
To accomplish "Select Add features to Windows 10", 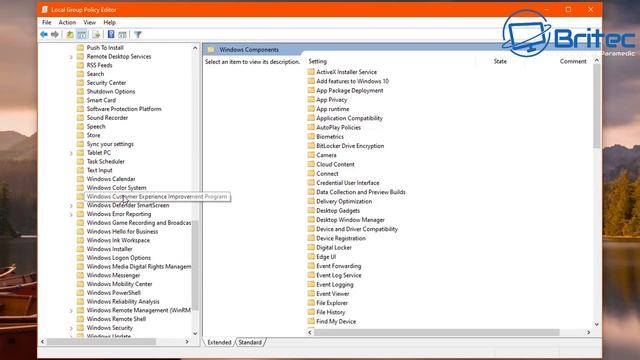I will click(353, 81).
